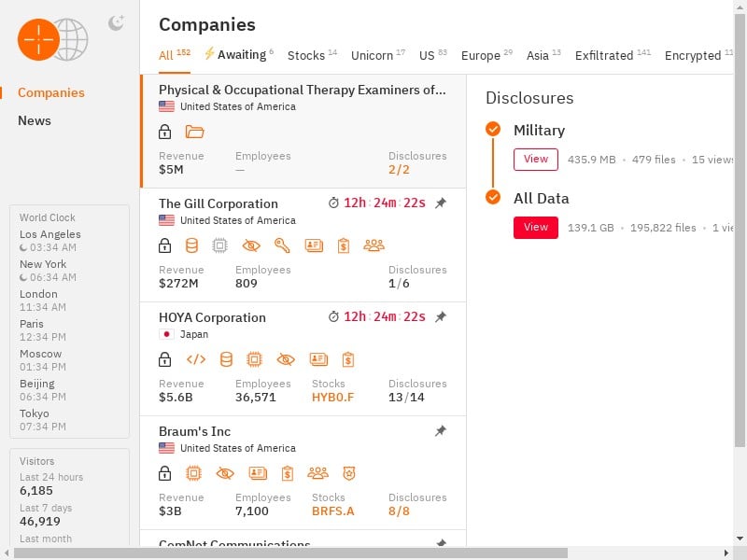Click database icon on The Gill Corporation

pyautogui.click(x=191, y=245)
